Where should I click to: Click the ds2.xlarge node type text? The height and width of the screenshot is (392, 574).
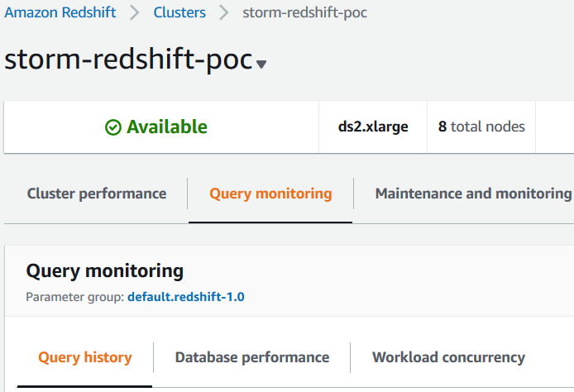[x=373, y=127]
